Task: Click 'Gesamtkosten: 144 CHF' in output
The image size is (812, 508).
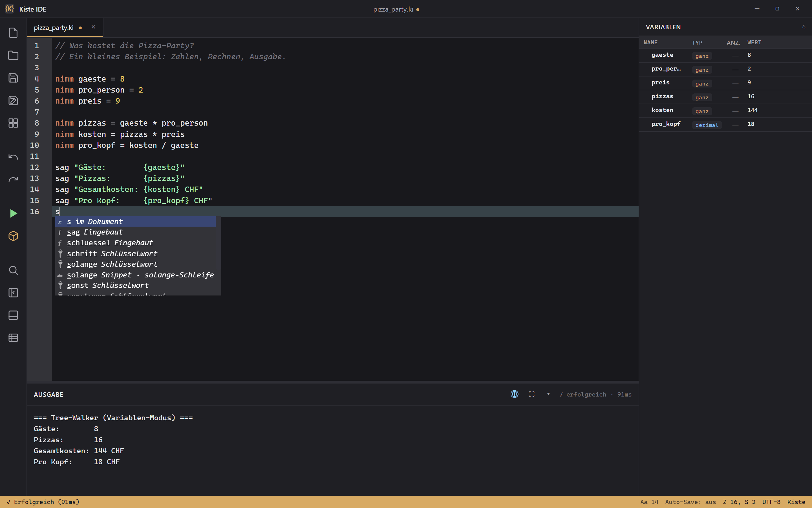Action: coord(79,451)
